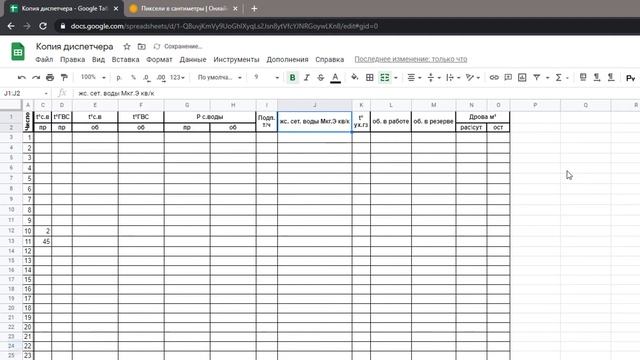Open the font size dropdown
Screen dimensions: 640x360
click(266, 78)
